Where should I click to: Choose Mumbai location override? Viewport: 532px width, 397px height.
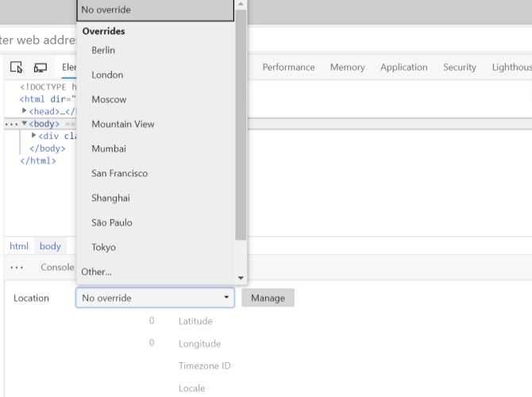[109, 148]
